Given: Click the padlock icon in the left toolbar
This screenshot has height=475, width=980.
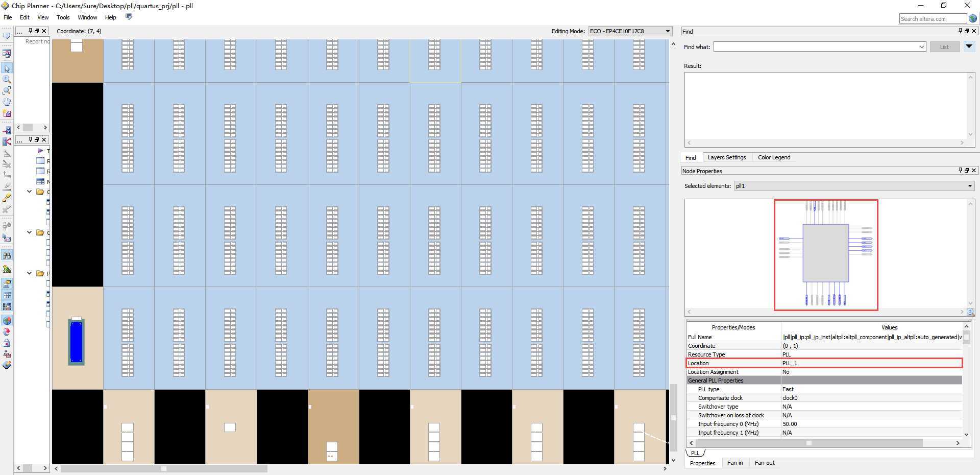Looking at the screenshot, I should [x=7, y=343].
